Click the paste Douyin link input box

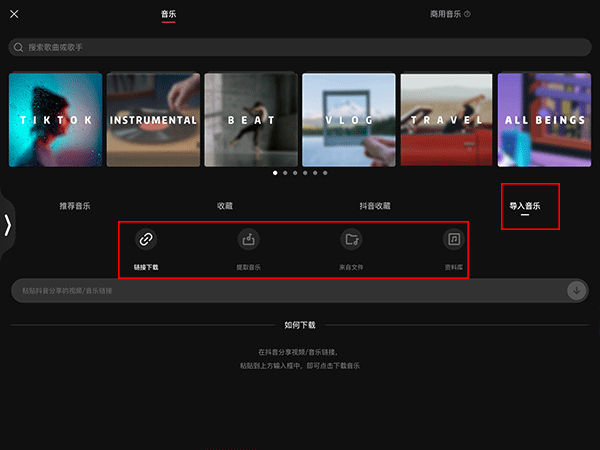coord(285,291)
